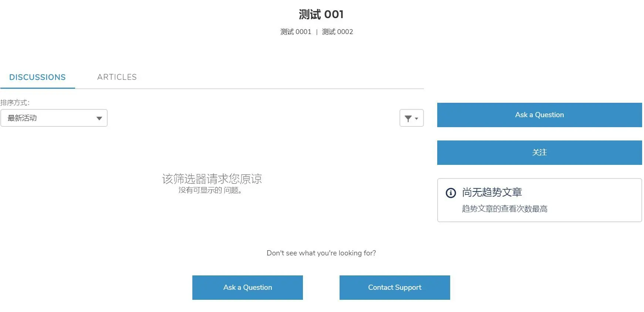Click the small caret next to the funnel icon

coord(417,119)
